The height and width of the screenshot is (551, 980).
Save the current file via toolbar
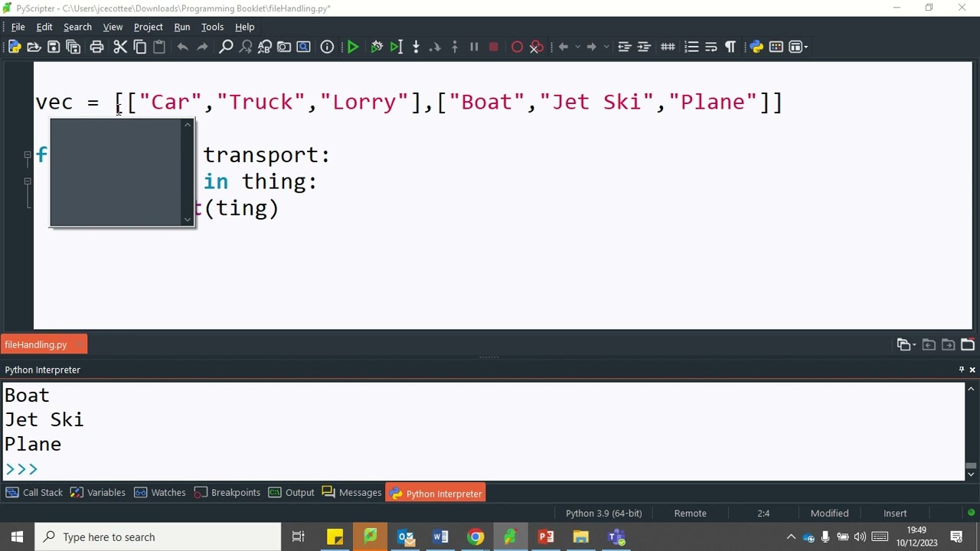[x=54, y=47]
